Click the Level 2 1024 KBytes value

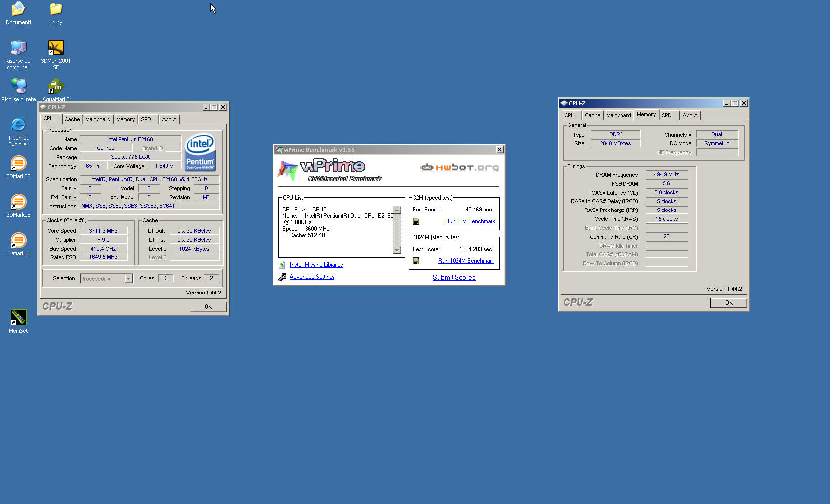[x=194, y=249]
